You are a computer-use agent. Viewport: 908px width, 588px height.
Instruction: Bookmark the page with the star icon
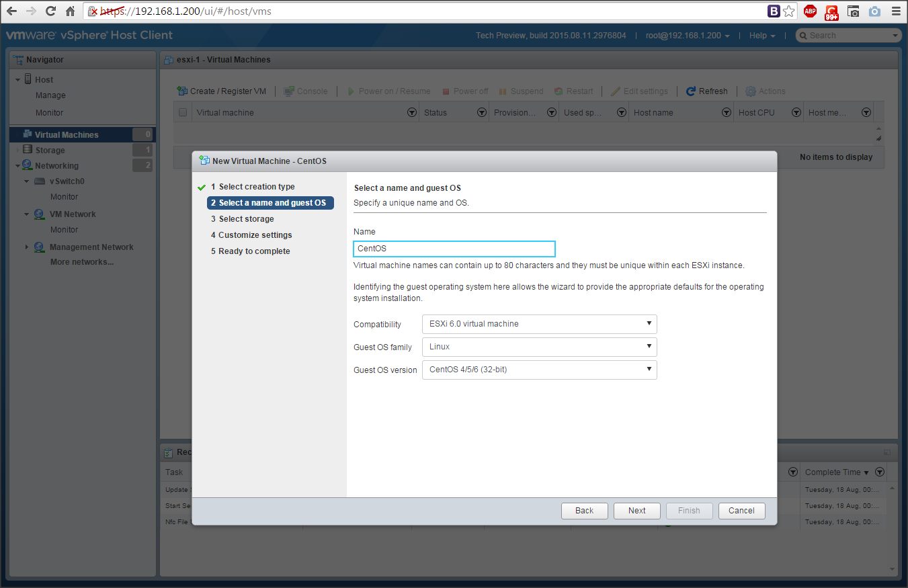789,11
